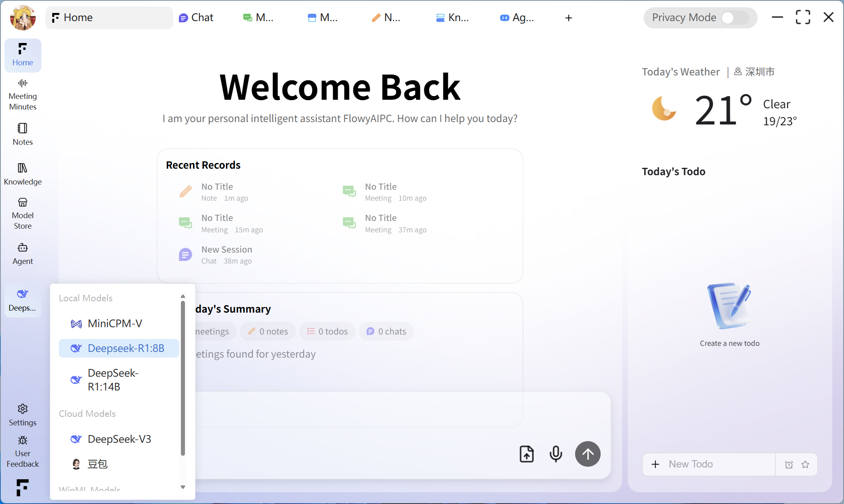Click the file upload icon
Viewport: 844px width, 504px height.
[x=526, y=454]
